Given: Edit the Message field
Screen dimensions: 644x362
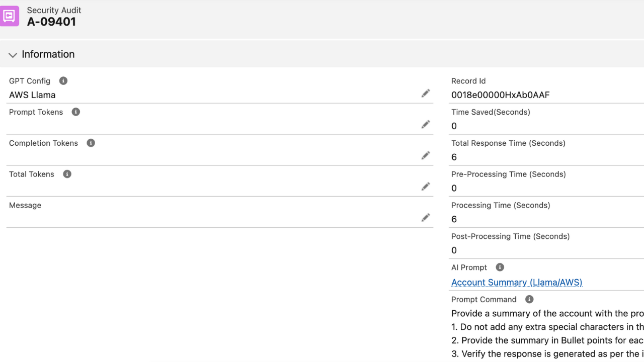Looking at the screenshot, I should (426, 218).
